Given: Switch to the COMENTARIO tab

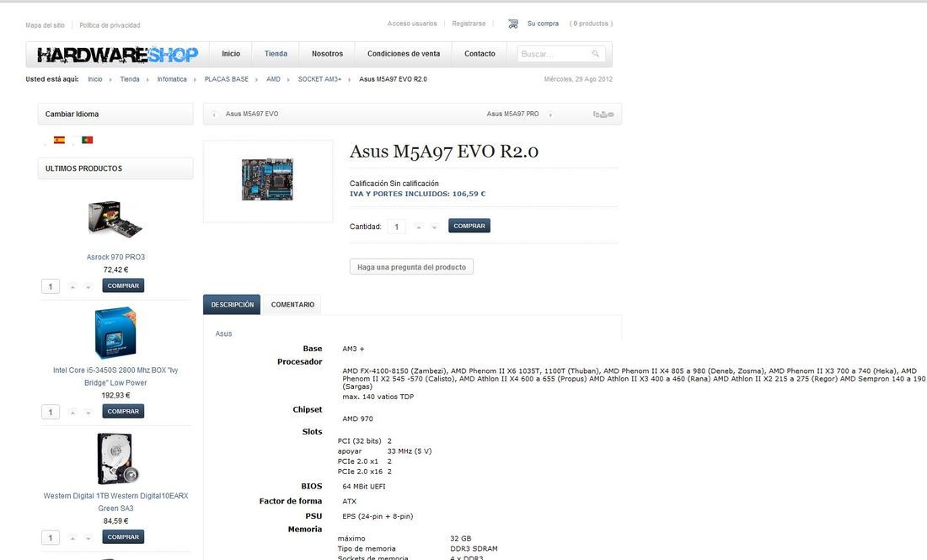Looking at the screenshot, I should [x=292, y=305].
